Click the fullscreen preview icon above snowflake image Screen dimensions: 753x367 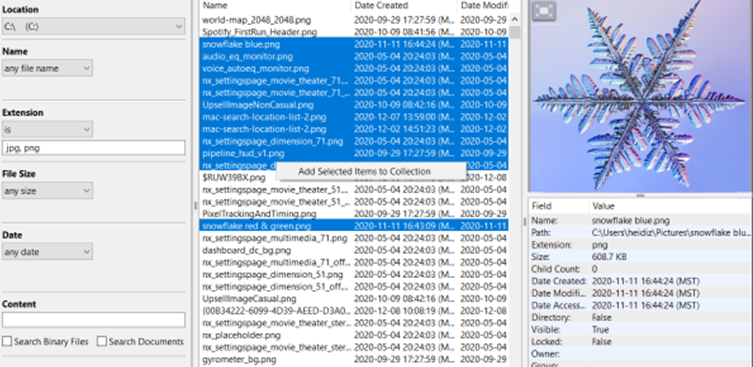click(x=544, y=11)
